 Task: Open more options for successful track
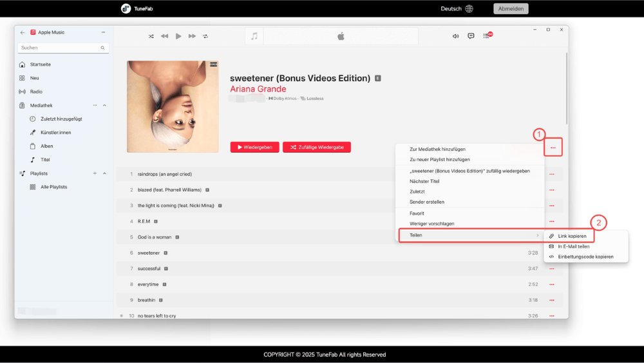pos(552,268)
